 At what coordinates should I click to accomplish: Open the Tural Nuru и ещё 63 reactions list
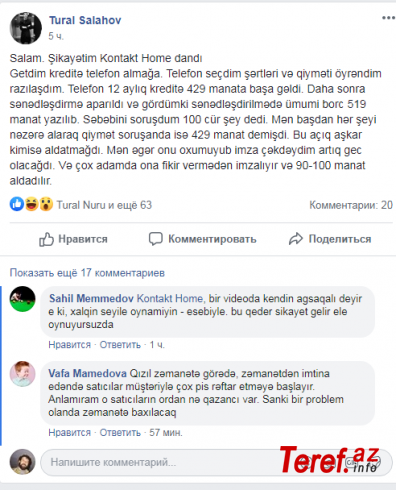coord(104,205)
